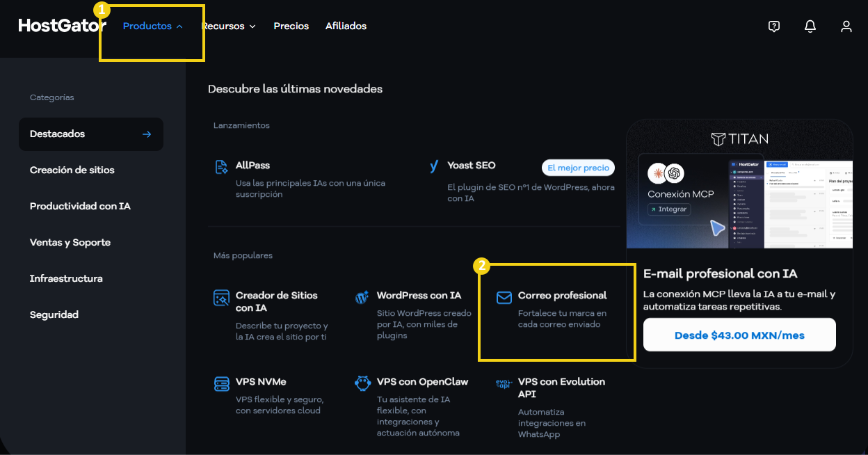Expand the Recursos dropdown menu
Image resolution: width=868 pixels, height=455 pixels.
coord(229,26)
